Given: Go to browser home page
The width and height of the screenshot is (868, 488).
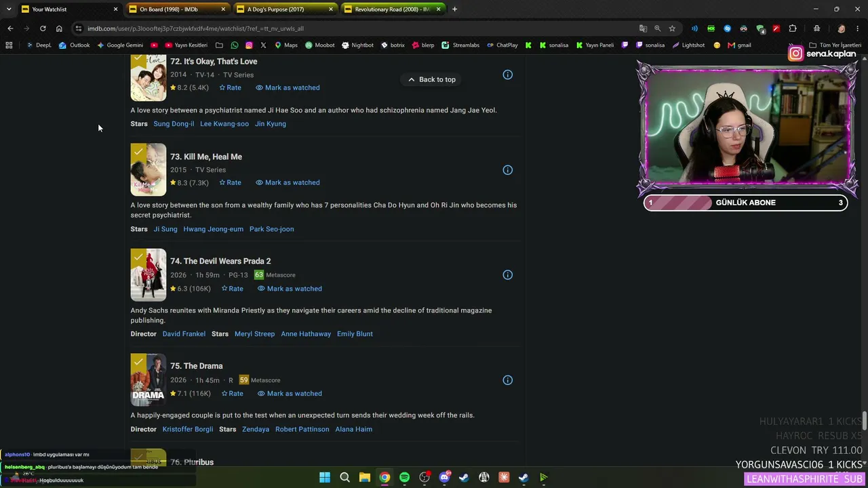Looking at the screenshot, I should 59,28.
